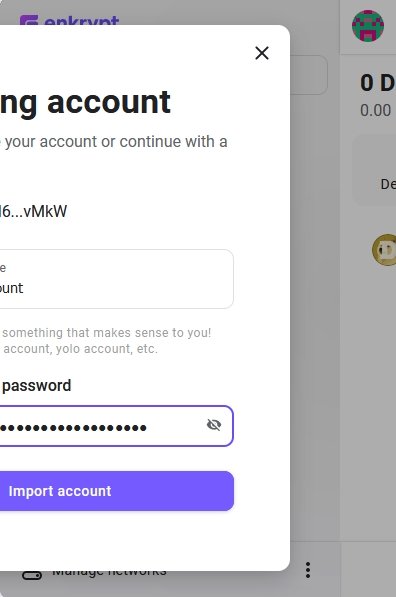This screenshot has width=396, height=597.
Task: Close the import account dialog
Action: 262,53
